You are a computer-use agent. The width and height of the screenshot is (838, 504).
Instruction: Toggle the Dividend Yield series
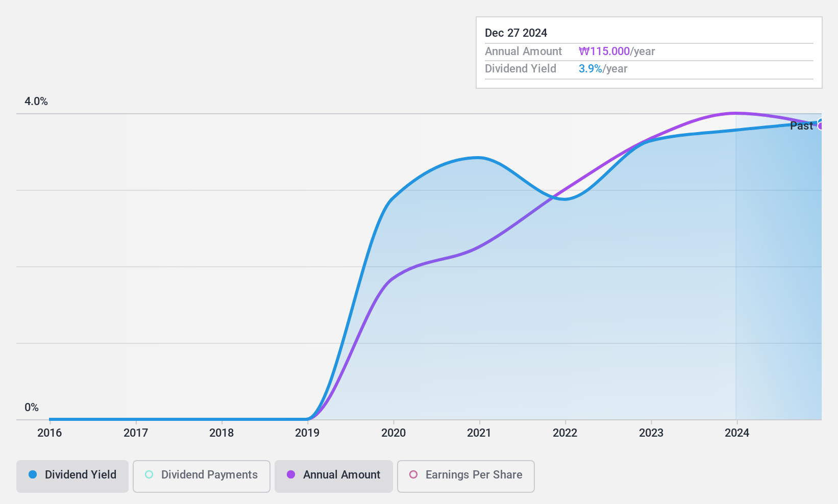pos(72,476)
